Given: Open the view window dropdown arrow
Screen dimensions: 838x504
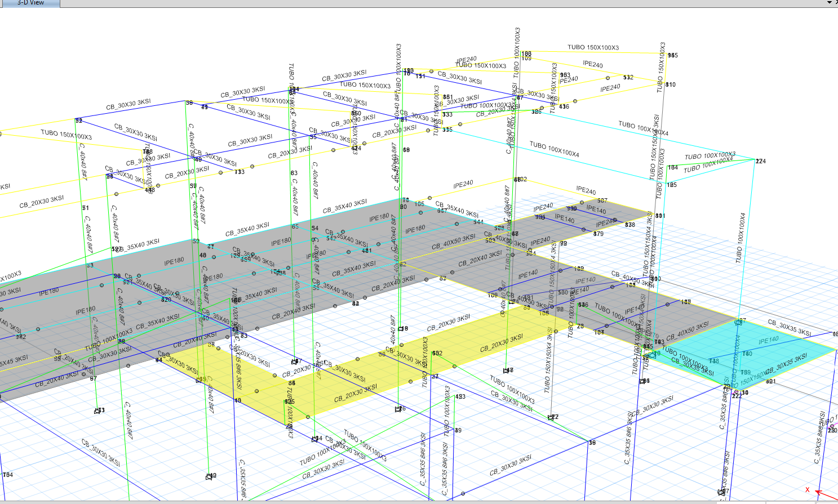Looking at the screenshot, I should [829, 2].
